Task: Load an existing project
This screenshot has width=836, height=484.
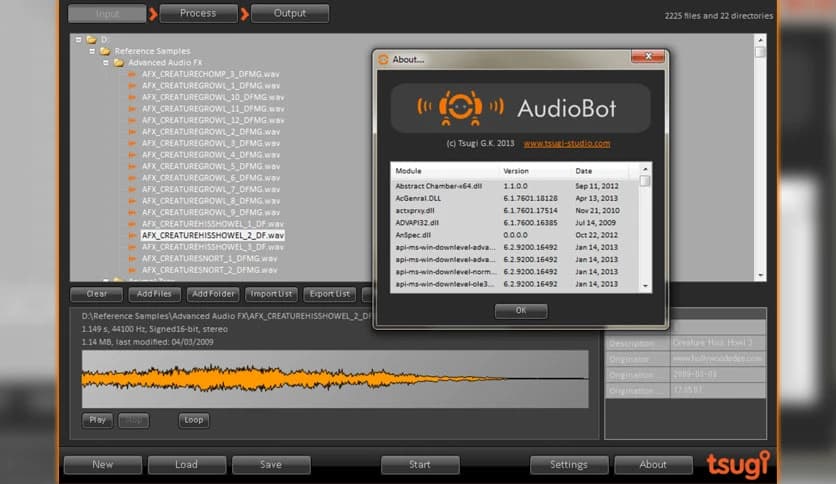Action: 187,465
